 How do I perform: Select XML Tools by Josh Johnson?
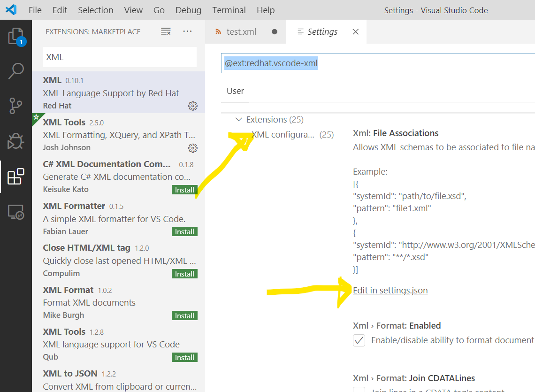118,135
